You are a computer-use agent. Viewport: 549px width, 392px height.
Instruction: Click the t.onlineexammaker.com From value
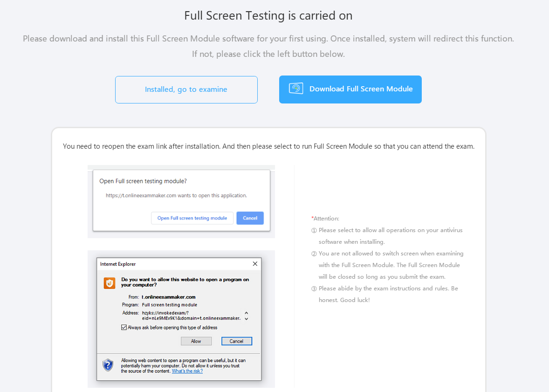[x=168, y=297]
